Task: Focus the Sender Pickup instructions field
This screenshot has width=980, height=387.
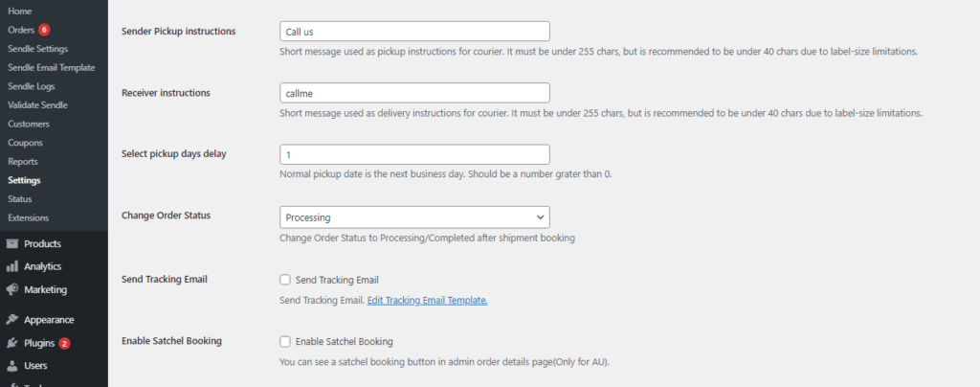Action: tap(414, 32)
